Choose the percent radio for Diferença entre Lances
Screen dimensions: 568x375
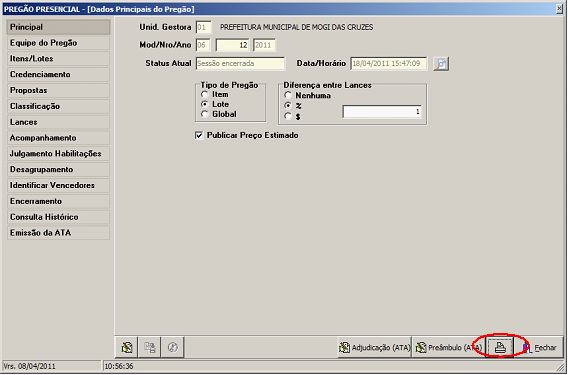coord(288,106)
